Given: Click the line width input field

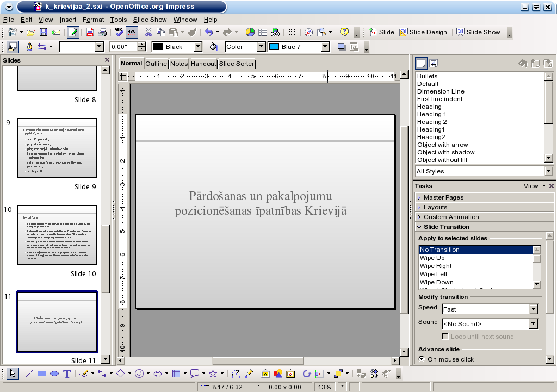Looking at the screenshot, I should pyautogui.click(x=123, y=47).
